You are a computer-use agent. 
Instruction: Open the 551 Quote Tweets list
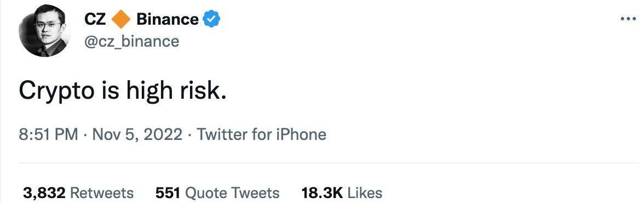click(217, 193)
